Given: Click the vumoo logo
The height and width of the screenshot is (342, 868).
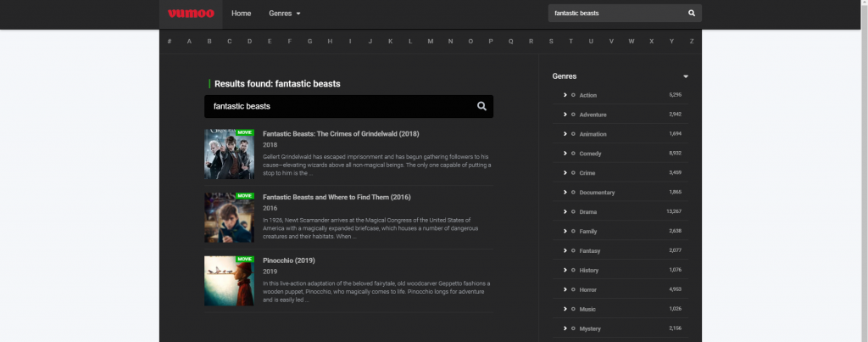Looking at the screenshot, I should coord(191,14).
